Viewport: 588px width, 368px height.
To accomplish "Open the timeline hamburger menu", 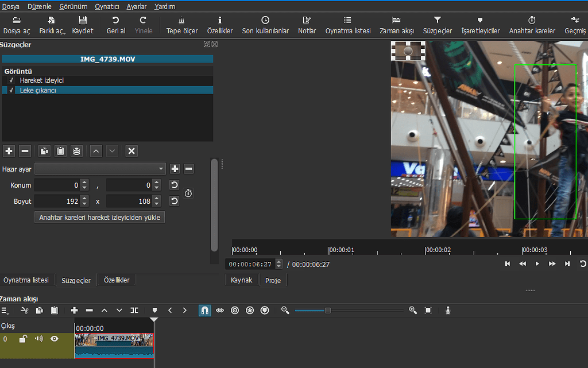I will click(x=5, y=310).
